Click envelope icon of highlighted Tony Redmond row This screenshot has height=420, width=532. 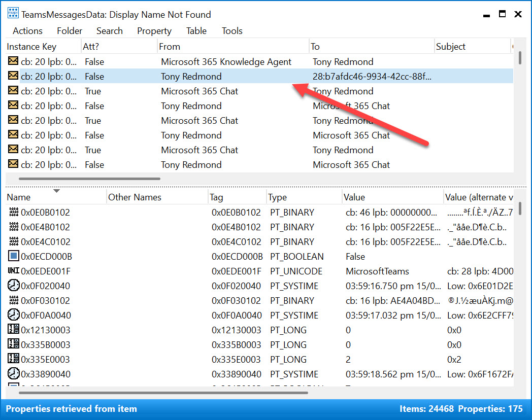point(13,77)
